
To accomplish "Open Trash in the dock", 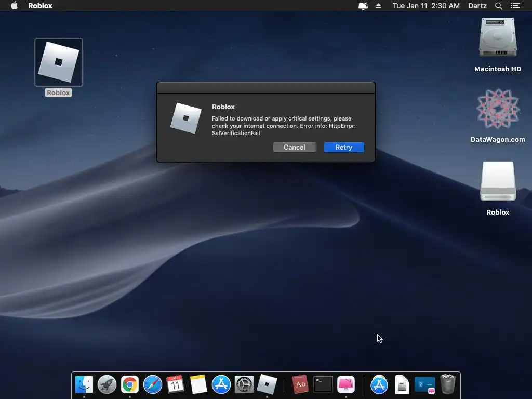I will click(447, 384).
